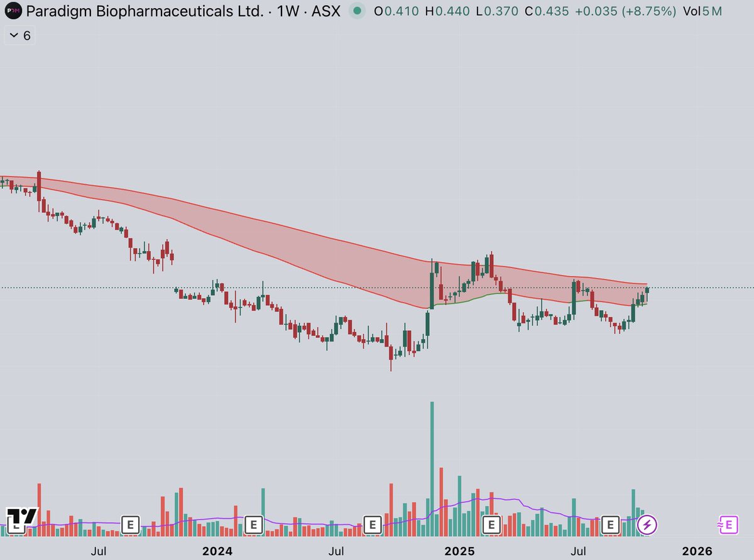This screenshot has width=754, height=560.
Task: Click the close value C0.435
Action: 547,11
